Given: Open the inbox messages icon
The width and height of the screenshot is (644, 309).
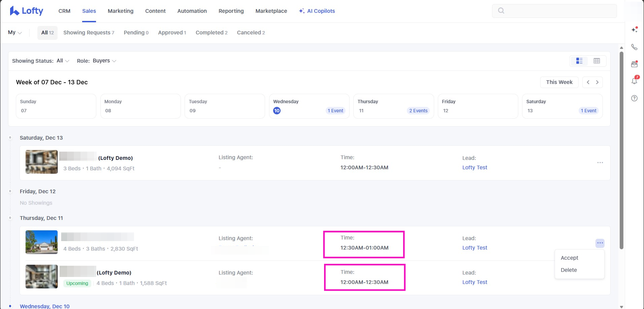Looking at the screenshot, I should click(634, 64).
